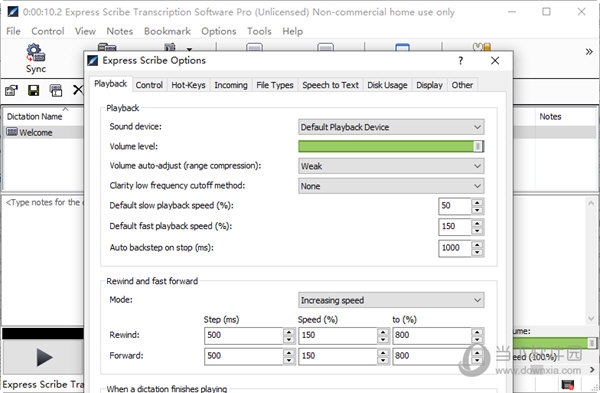This screenshot has height=393, width=600.
Task: Select the Welcome dictation row
Action: [43, 132]
